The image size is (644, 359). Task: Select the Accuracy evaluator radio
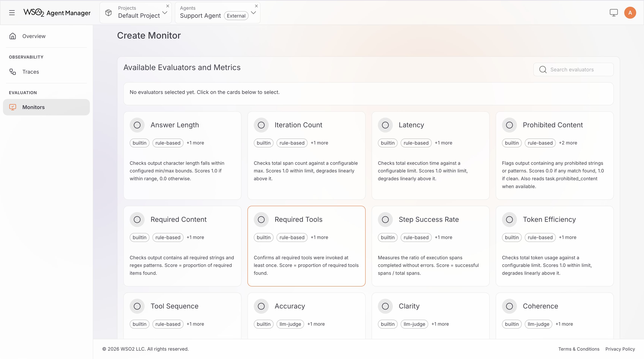tap(261, 306)
